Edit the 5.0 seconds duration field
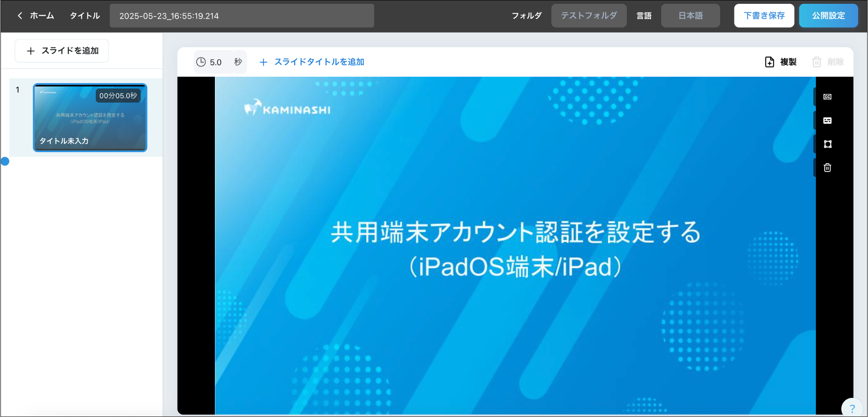 (x=215, y=62)
